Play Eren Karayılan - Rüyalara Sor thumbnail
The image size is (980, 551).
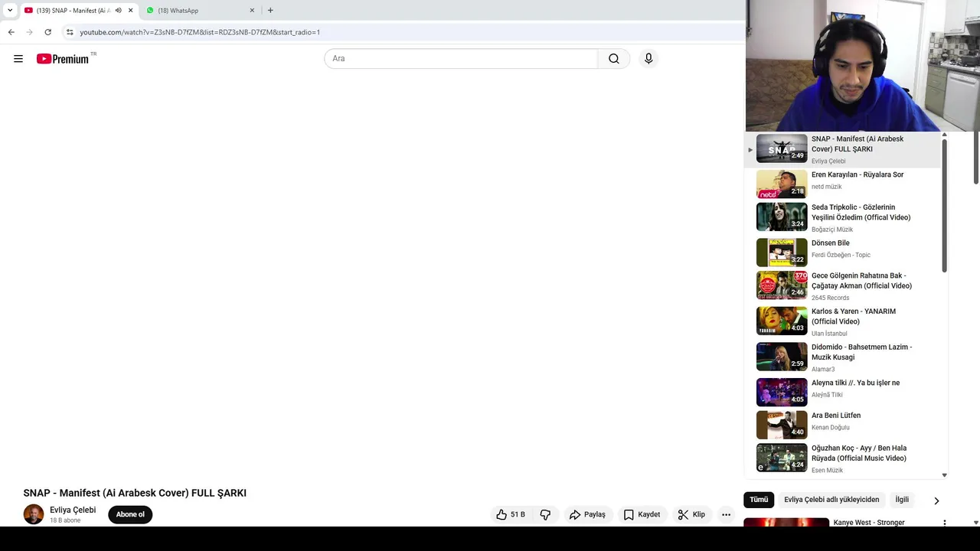click(782, 184)
